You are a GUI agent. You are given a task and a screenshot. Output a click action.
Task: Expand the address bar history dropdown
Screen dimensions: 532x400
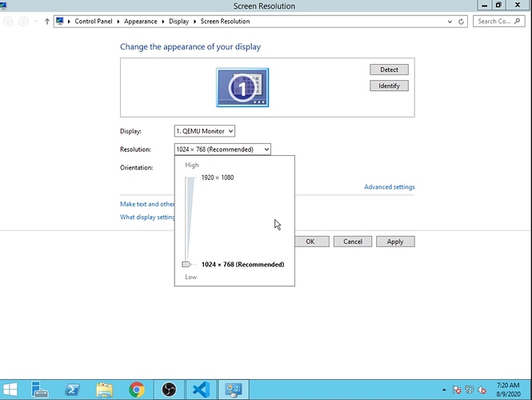(450, 22)
